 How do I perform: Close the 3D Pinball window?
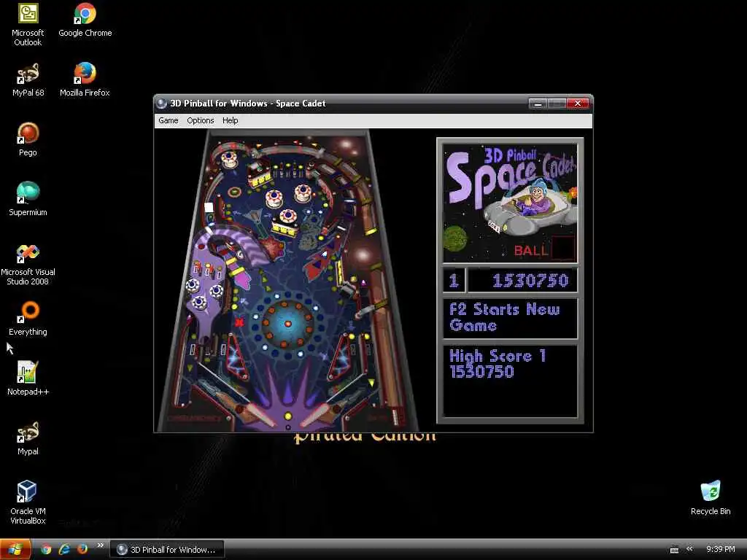tap(578, 104)
